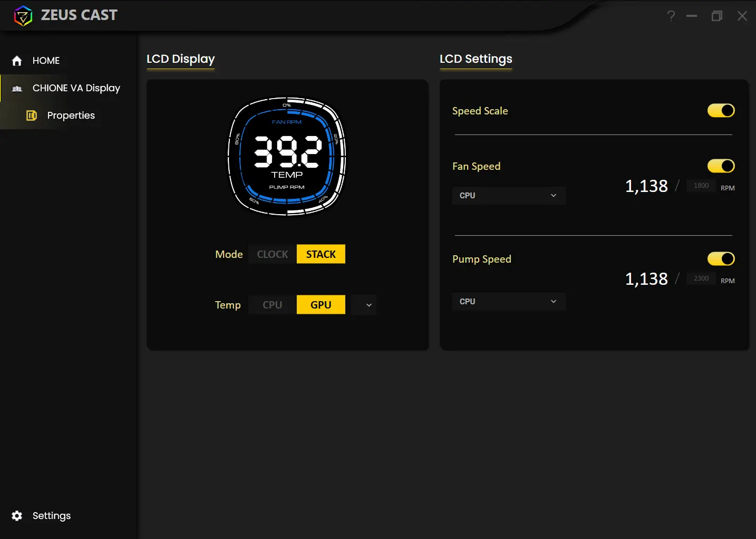Open help via question mark icon

(671, 16)
